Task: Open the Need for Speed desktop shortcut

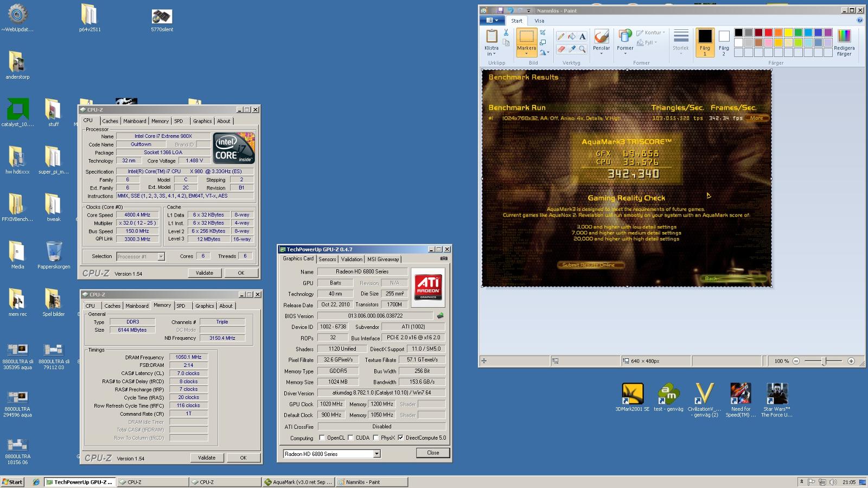Action: click(741, 400)
